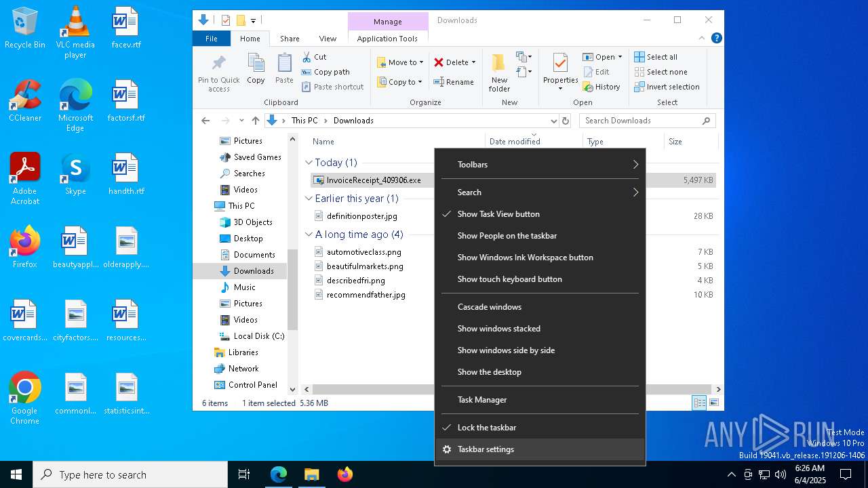Click the taskbar search box
This screenshot has height=488, width=868.
tap(130, 474)
